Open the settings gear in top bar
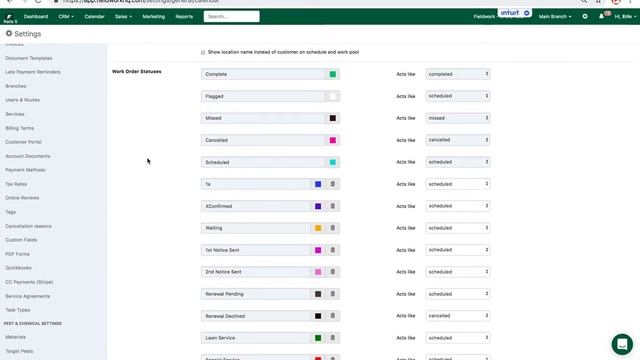Viewport: 640px width, 360px height. [585, 16]
